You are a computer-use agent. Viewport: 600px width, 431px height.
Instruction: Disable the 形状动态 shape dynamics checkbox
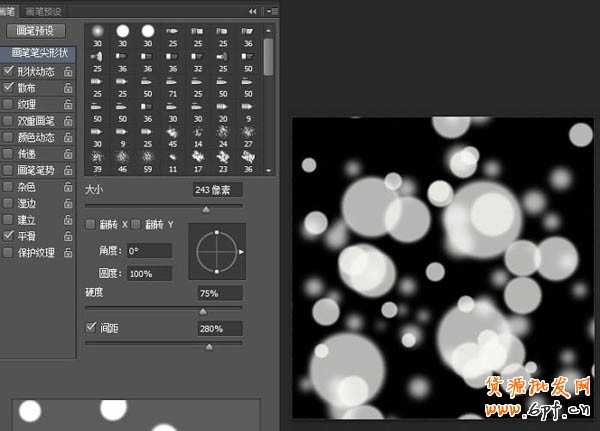[x=9, y=72]
